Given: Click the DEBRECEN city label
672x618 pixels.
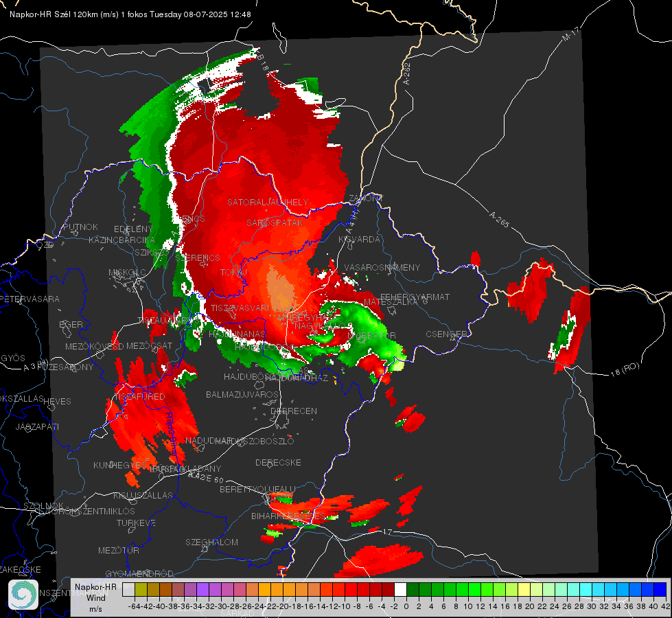Looking at the screenshot, I should (294, 411).
